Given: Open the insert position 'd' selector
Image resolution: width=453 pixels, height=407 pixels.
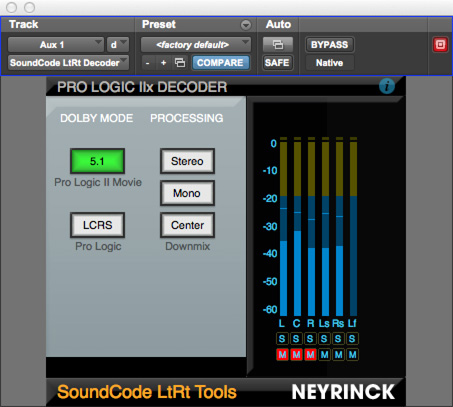Looking at the screenshot, I should [x=118, y=45].
